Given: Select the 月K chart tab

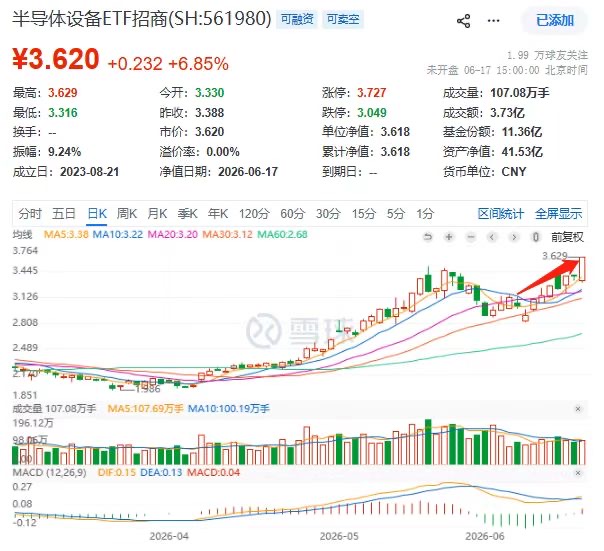Looking at the screenshot, I should click(157, 213).
